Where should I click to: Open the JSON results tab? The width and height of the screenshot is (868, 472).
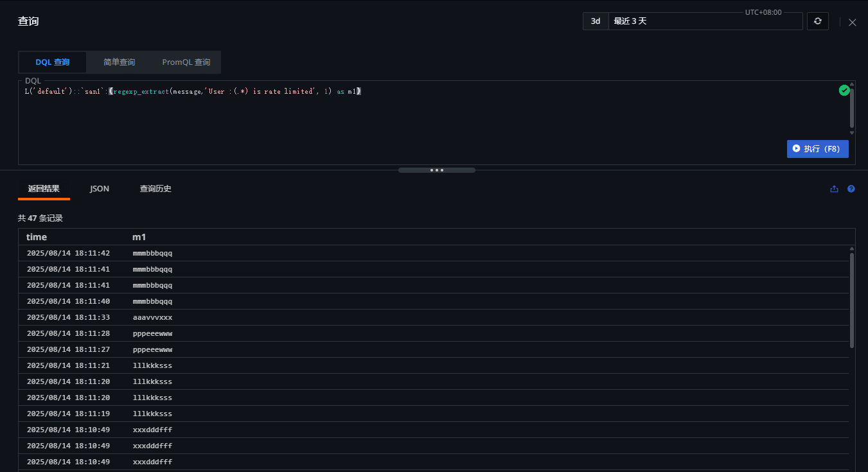coord(100,189)
